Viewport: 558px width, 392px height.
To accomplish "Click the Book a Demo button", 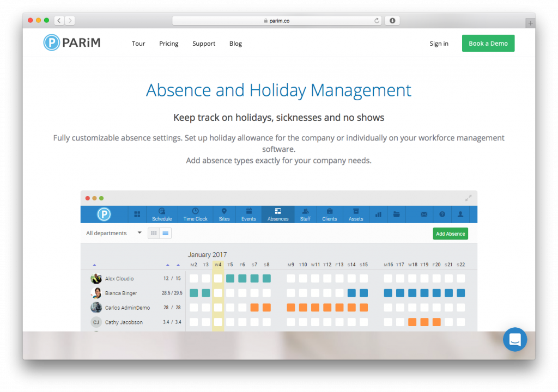I will coord(488,44).
